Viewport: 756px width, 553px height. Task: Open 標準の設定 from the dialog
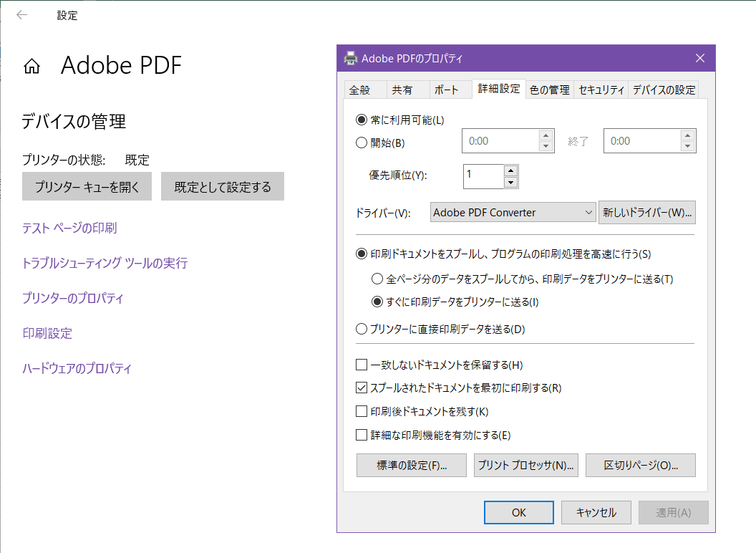411,465
